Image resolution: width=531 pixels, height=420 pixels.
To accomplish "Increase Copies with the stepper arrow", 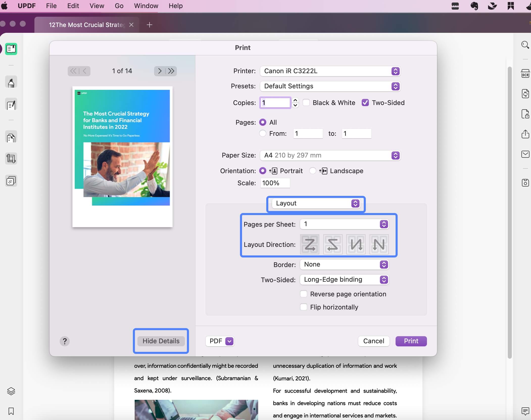I will [x=296, y=100].
